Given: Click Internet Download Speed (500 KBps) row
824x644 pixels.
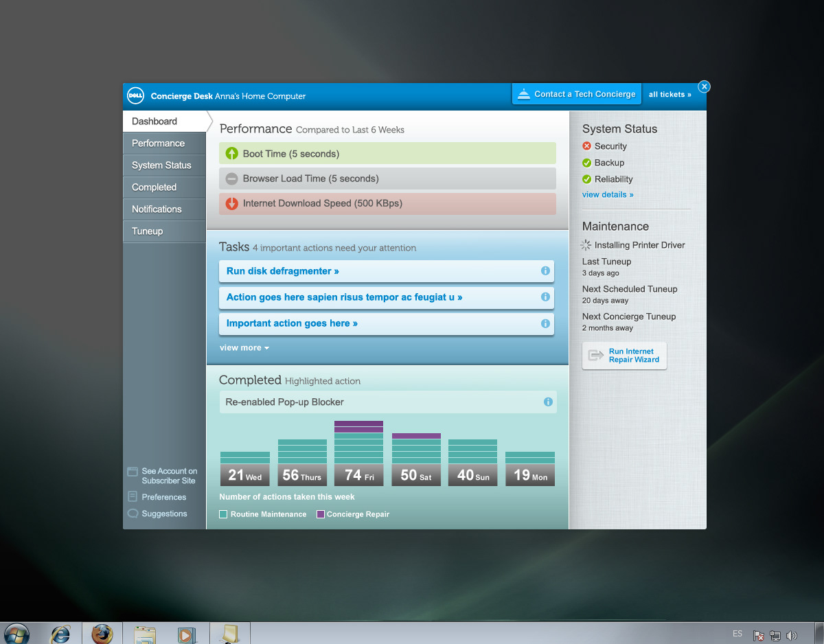Looking at the screenshot, I should [387, 203].
